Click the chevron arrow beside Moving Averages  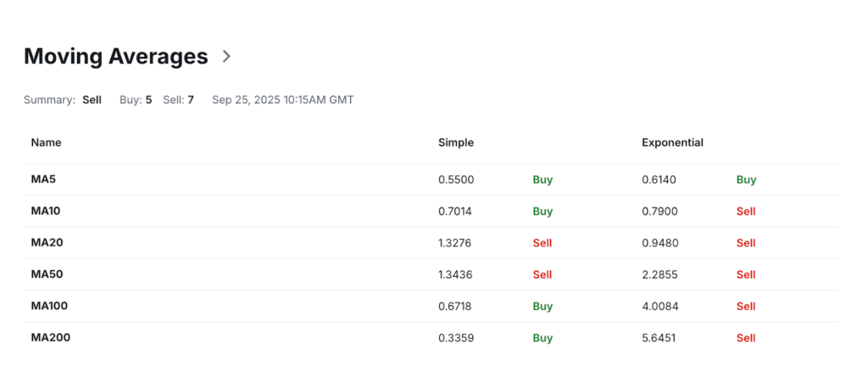point(226,57)
